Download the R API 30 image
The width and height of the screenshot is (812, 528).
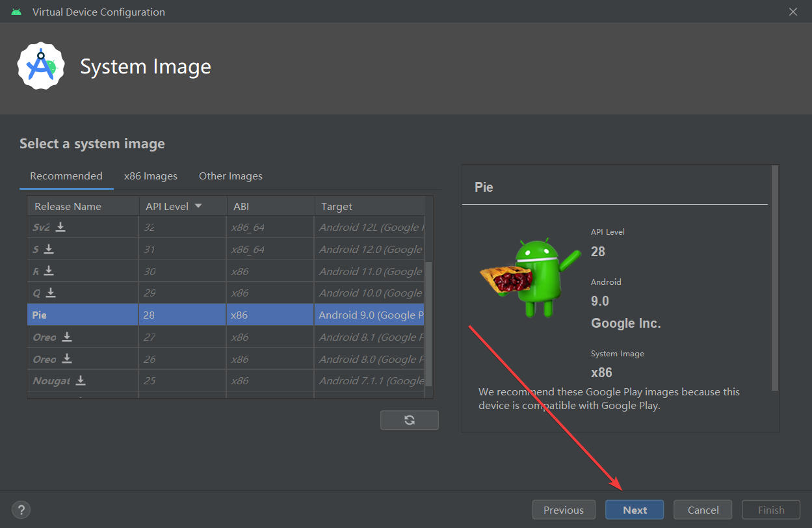(49, 271)
